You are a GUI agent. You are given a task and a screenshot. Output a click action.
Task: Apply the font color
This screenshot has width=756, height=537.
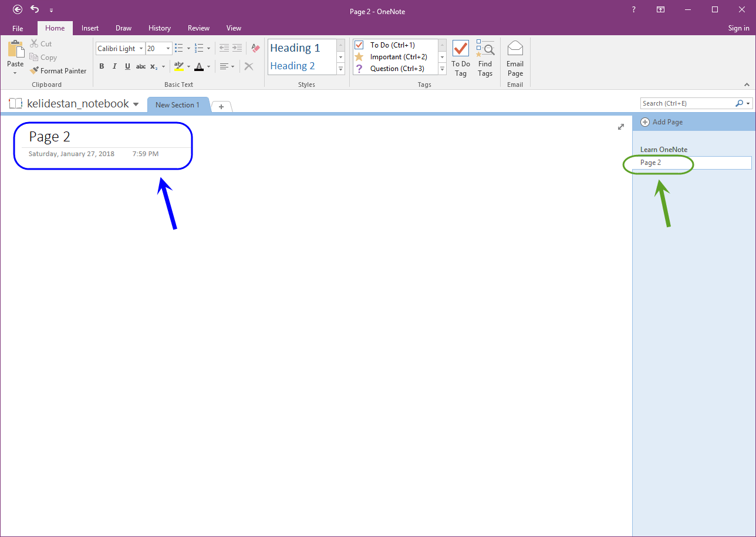pyautogui.click(x=199, y=66)
